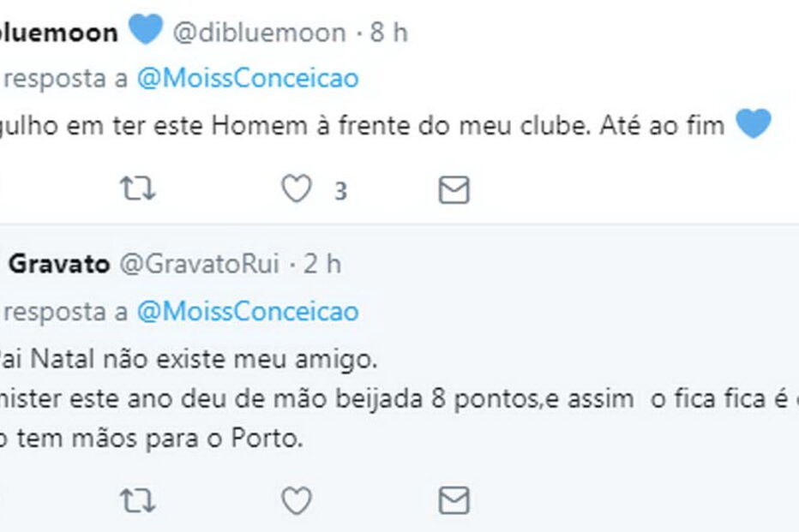The height and width of the screenshot is (532, 799).
Task: Like the dibluemoon tweet with heart icon
Action: 297,189
